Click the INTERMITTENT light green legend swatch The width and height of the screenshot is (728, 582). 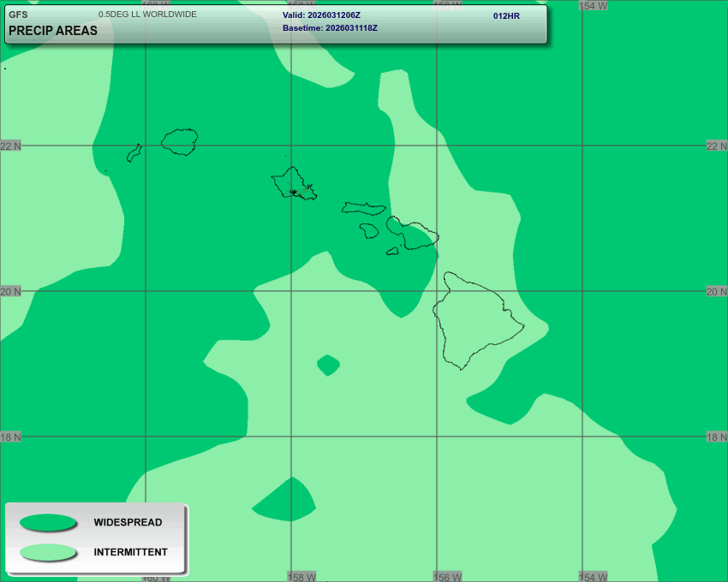[48, 552]
